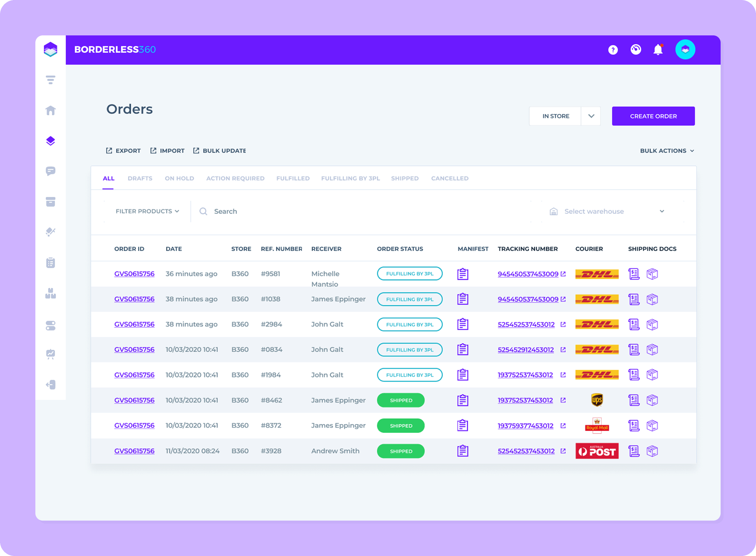Viewport: 756px width, 556px height.
Task: Expand the Filter Products dropdown
Action: click(x=147, y=211)
